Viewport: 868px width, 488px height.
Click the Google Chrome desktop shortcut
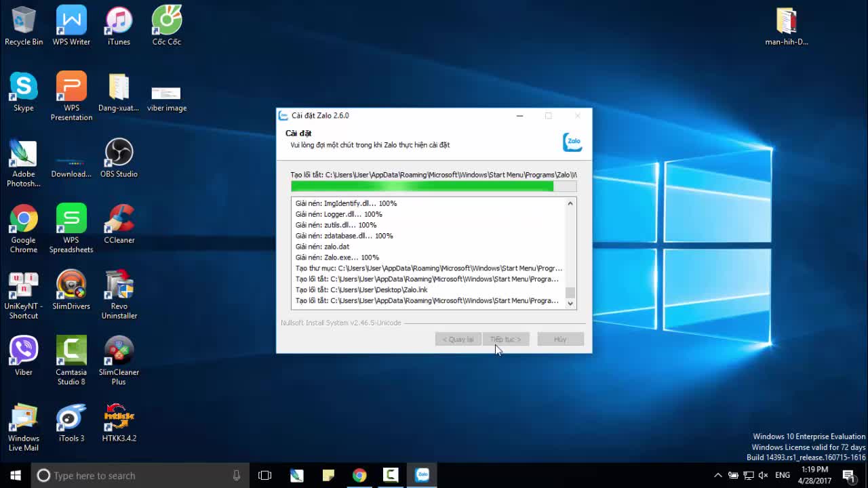[x=24, y=229]
